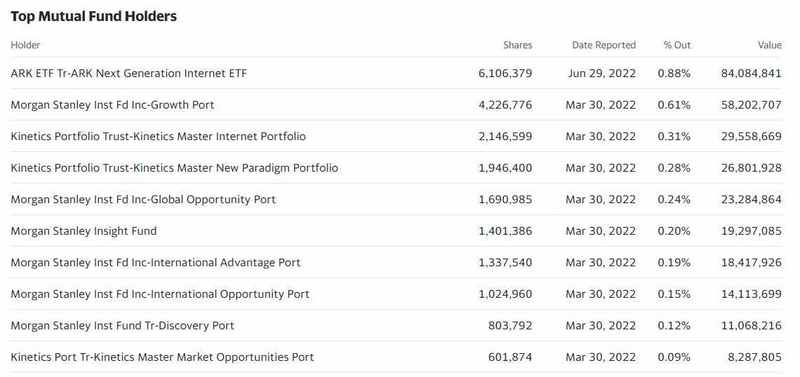Select Morgan Stanley Inst Fd Inc-Growth Port
This screenshot has width=800, height=377.
click(112, 105)
